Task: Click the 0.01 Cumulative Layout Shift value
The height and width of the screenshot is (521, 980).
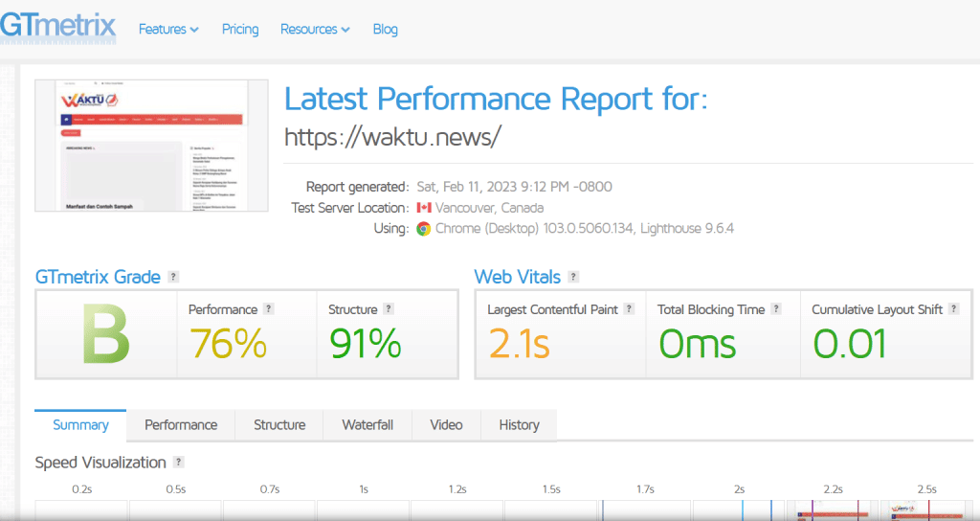Action: (850, 344)
